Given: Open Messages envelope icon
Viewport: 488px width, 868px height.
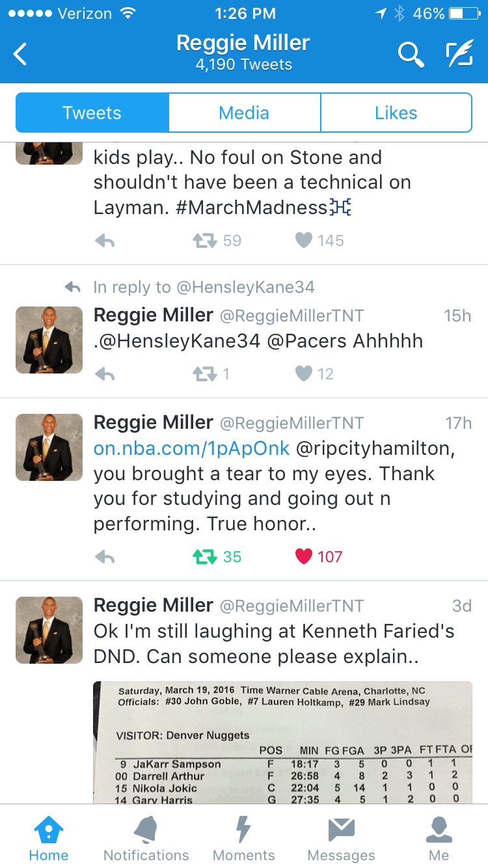Looking at the screenshot, I should [341, 839].
